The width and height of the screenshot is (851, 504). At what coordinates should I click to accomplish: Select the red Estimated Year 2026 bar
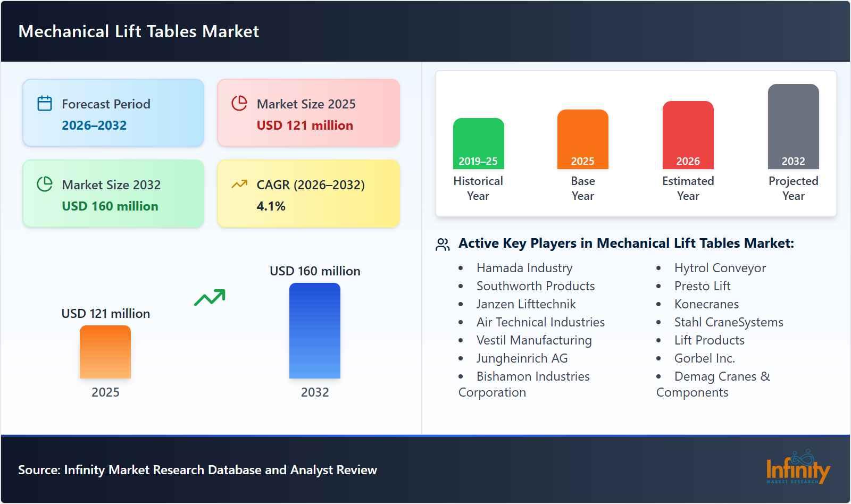[688, 134]
